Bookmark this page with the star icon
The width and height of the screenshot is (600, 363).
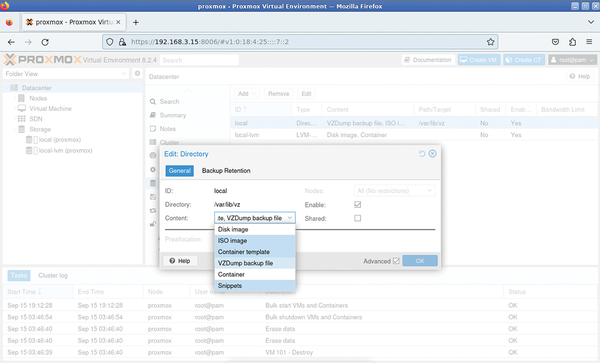point(491,42)
